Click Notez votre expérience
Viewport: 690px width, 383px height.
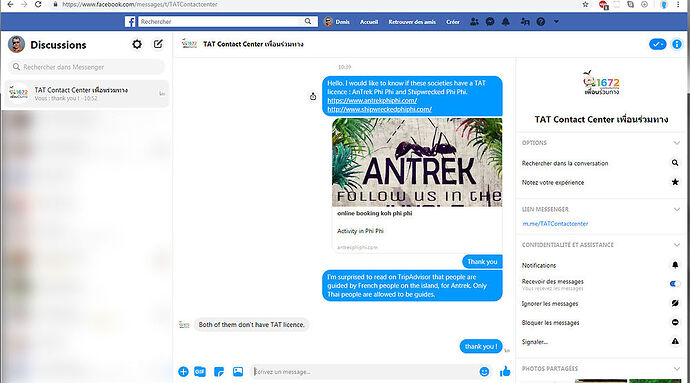pyautogui.click(x=553, y=182)
